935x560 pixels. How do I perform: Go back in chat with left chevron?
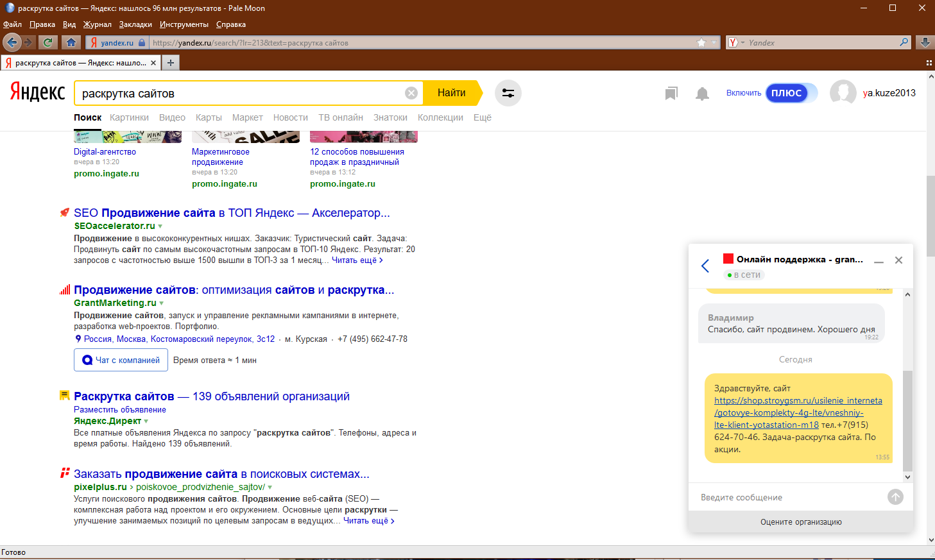point(705,266)
